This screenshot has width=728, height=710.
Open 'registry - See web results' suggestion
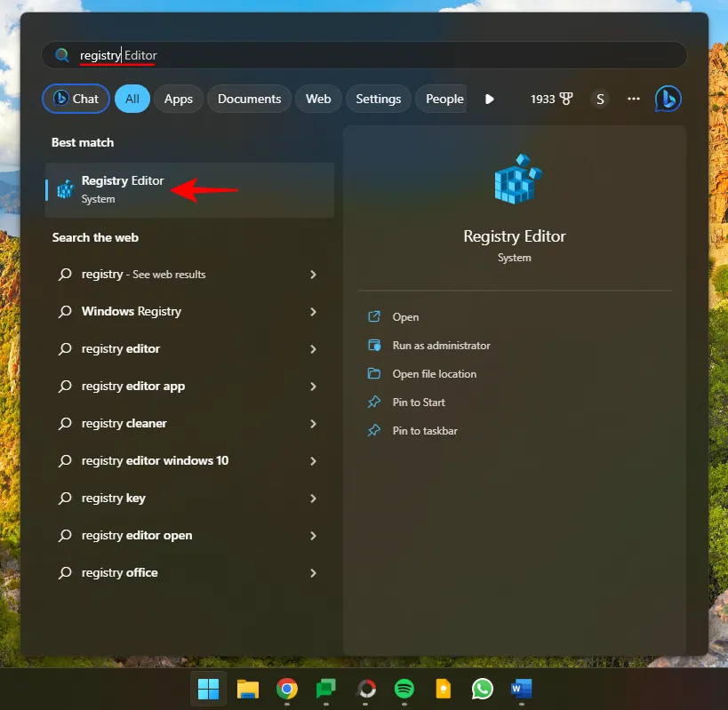point(190,275)
